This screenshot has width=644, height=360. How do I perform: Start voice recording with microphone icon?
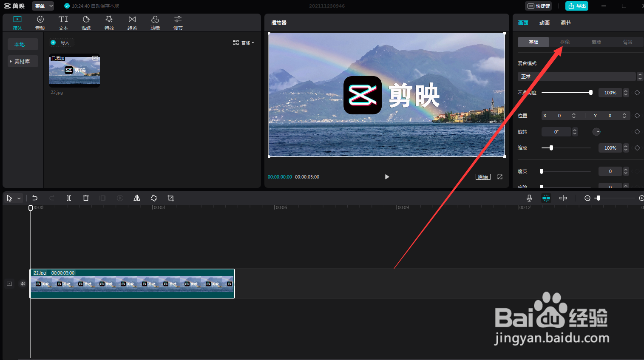point(529,198)
